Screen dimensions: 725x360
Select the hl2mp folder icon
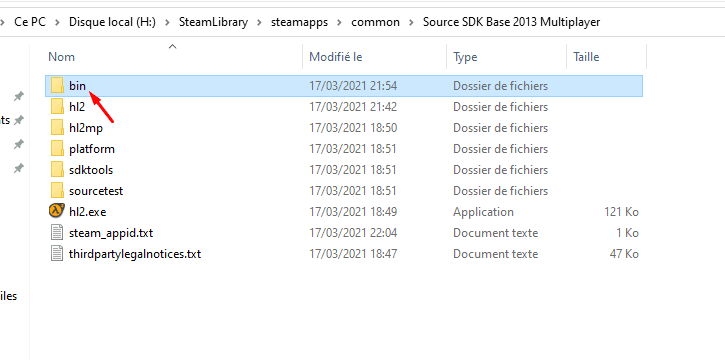[x=57, y=128]
